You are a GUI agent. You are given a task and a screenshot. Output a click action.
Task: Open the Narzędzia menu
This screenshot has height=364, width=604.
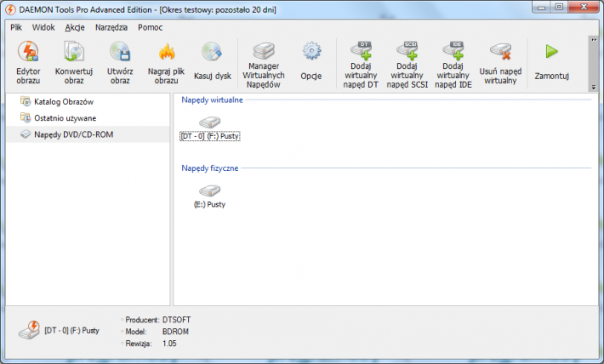(111, 27)
